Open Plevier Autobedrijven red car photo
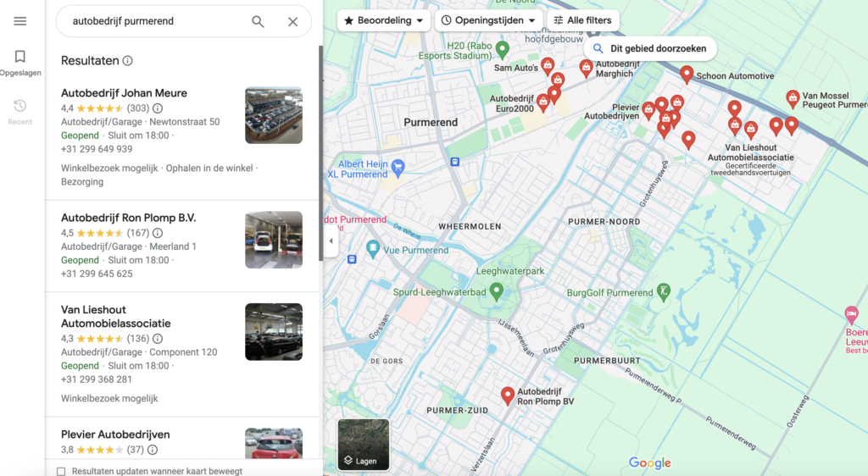The height and width of the screenshot is (476, 868). [274, 443]
